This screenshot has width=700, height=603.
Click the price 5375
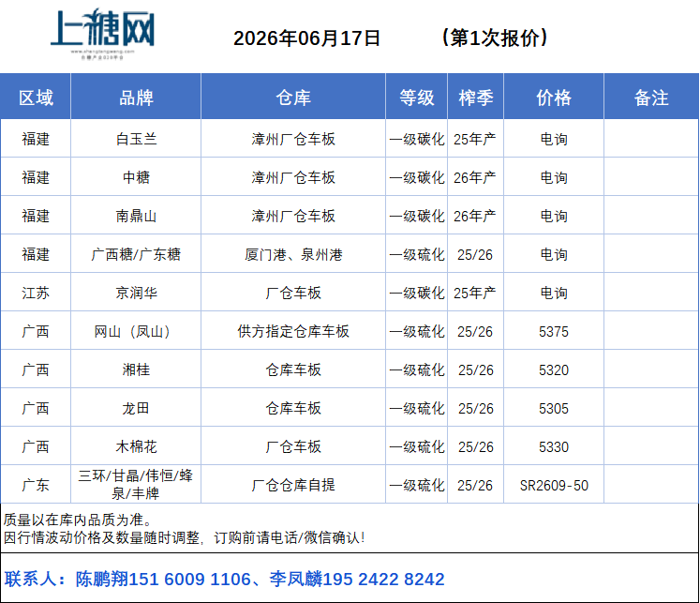(554, 331)
